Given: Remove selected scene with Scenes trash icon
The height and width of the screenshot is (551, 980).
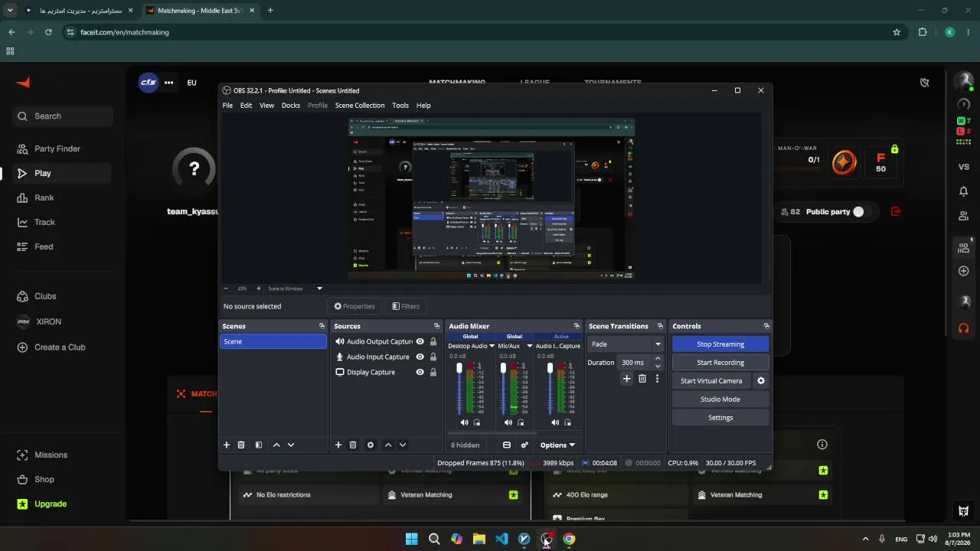Looking at the screenshot, I should tap(241, 445).
